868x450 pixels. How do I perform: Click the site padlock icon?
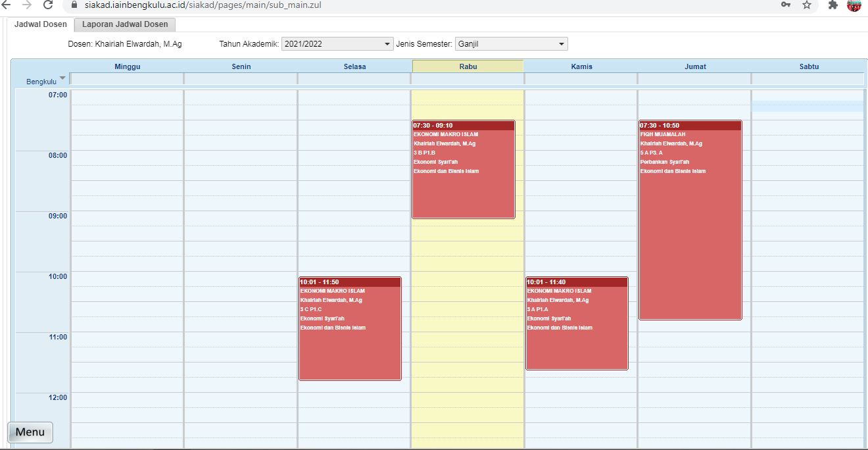[x=72, y=5]
